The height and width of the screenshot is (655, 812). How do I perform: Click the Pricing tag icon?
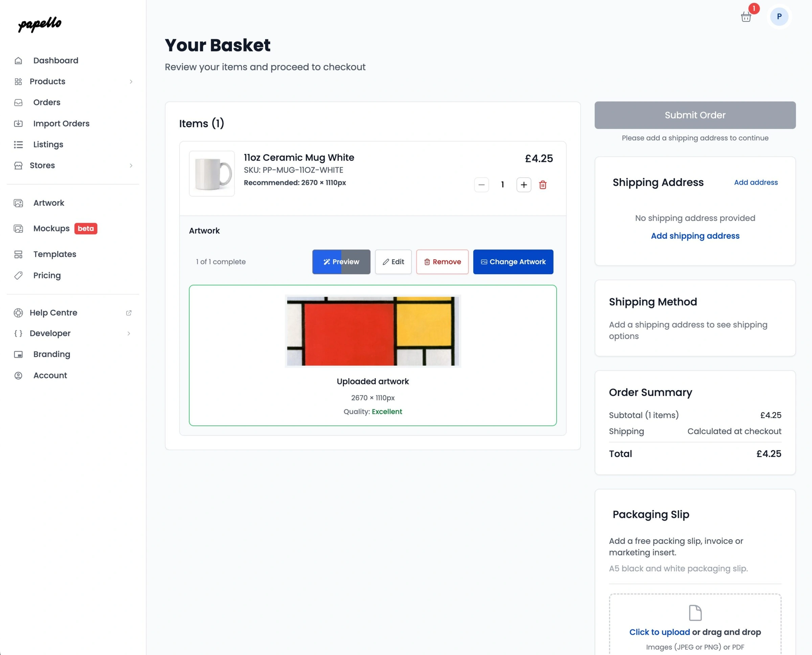click(x=18, y=276)
